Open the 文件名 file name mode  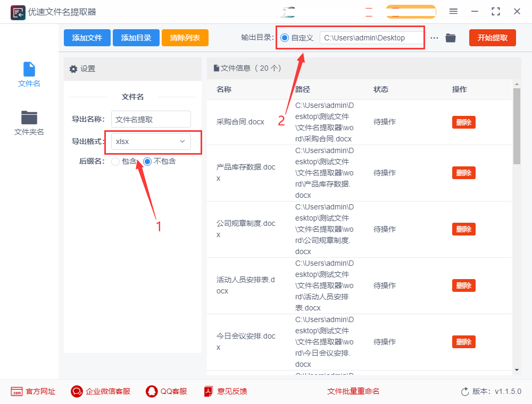tap(29, 74)
